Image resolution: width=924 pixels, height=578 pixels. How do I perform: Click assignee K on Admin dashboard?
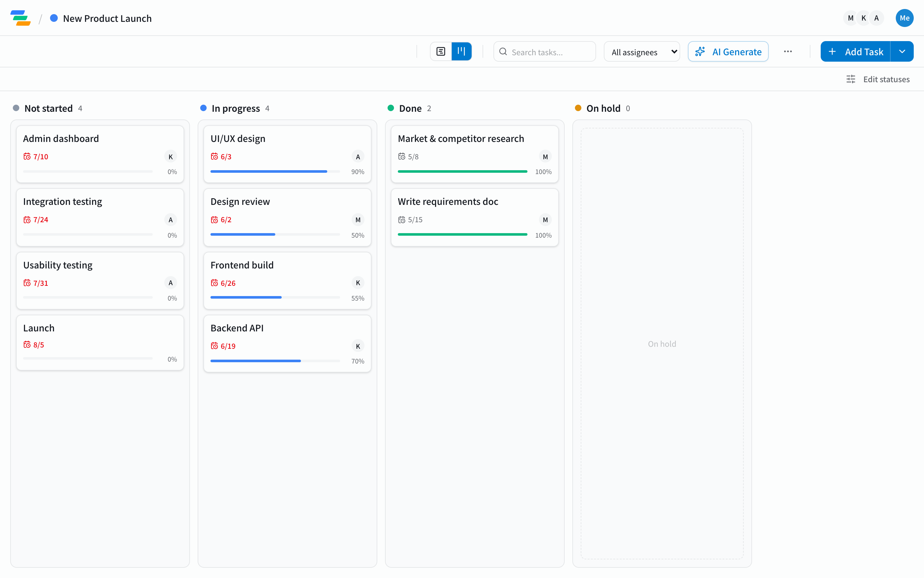coord(171,156)
